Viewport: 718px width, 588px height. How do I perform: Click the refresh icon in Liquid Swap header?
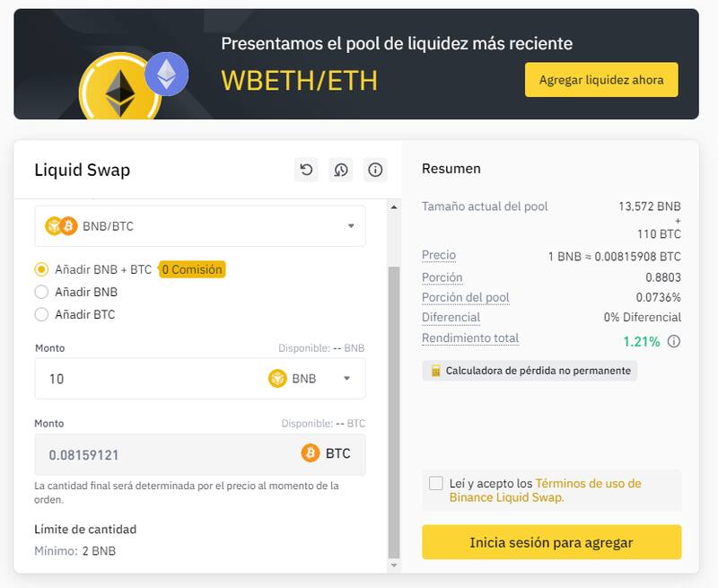pos(307,170)
